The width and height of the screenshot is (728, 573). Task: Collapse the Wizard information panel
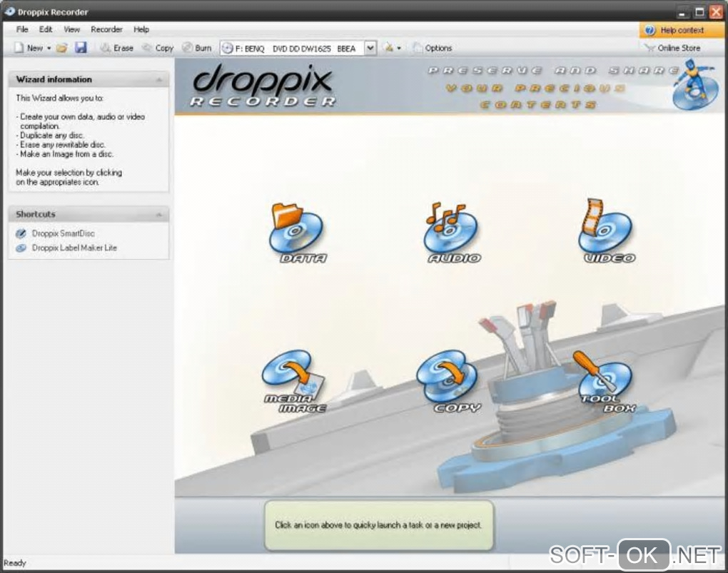pyautogui.click(x=158, y=80)
